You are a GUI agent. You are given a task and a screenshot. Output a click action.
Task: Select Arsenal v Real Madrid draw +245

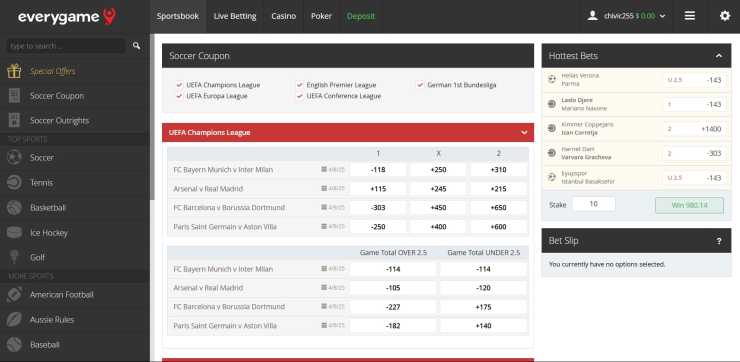click(x=438, y=189)
